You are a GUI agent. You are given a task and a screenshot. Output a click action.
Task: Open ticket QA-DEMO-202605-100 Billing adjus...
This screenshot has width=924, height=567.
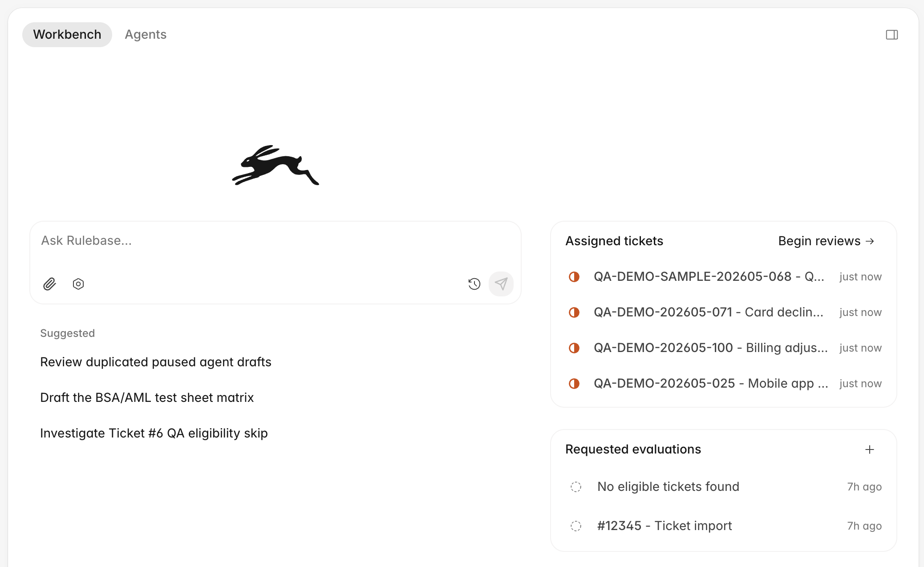[724, 348]
